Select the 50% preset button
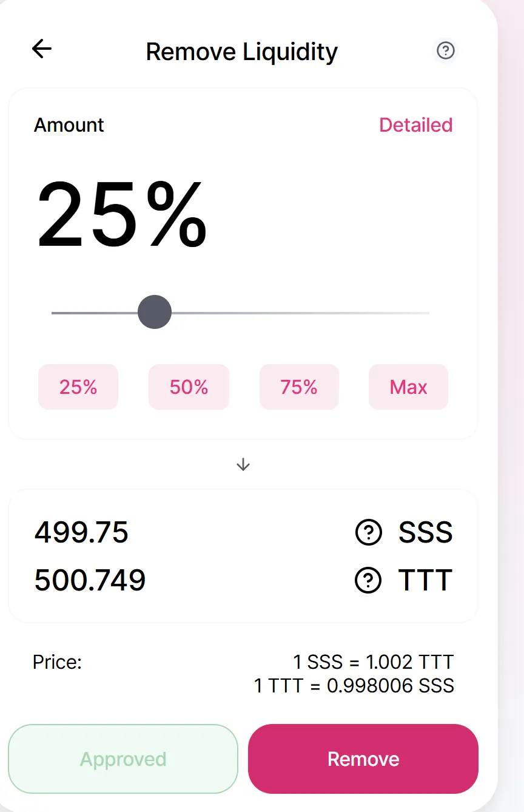The width and height of the screenshot is (524, 812). (x=189, y=387)
